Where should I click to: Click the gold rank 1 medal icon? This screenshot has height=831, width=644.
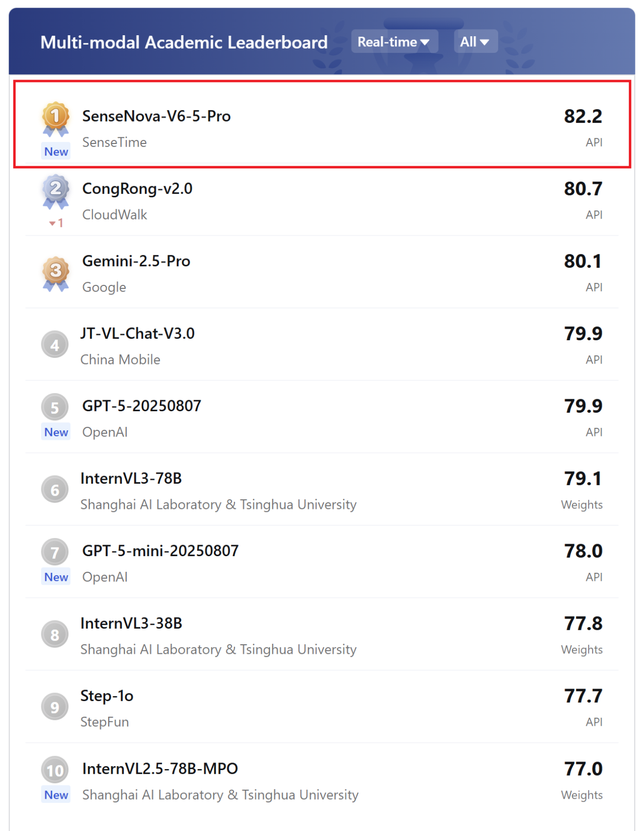pyautogui.click(x=55, y=120)
